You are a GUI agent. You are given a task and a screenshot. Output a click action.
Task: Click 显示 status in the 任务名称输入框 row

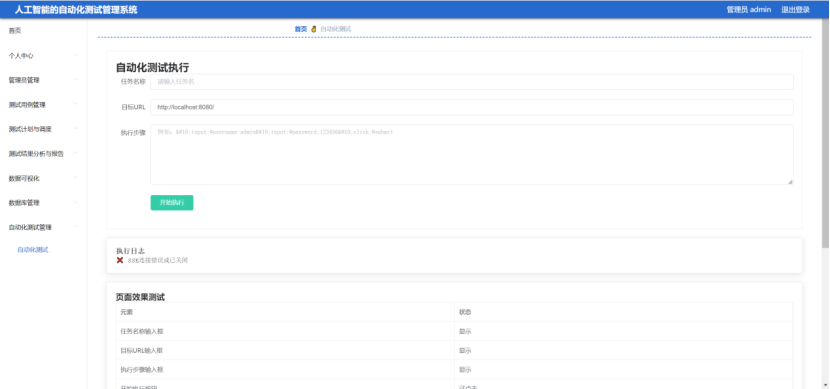(x=465, y=331)
